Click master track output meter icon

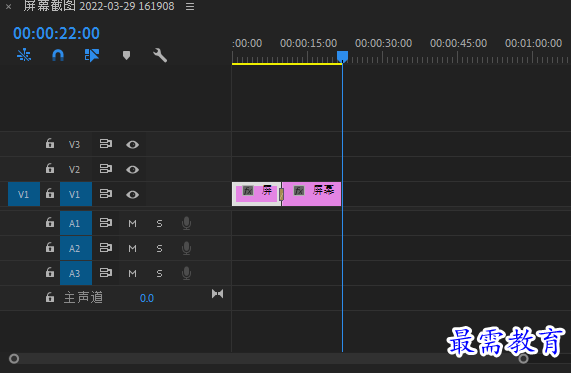click(217, 294)
